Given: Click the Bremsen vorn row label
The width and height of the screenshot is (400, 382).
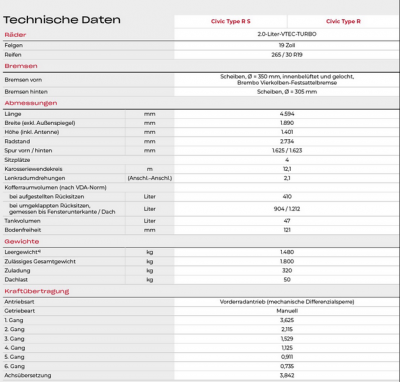Looking at the screenshot, I should [23, 80].
